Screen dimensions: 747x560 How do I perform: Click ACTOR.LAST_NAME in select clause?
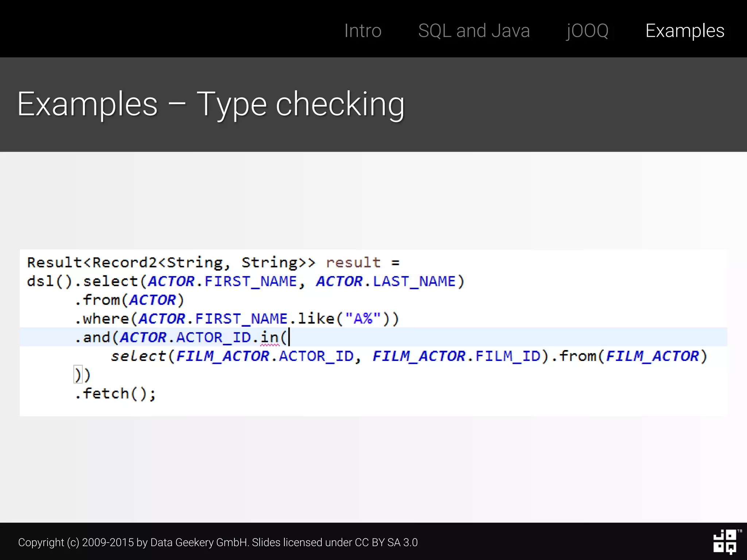pyautogui.click(x=386, y=281)
